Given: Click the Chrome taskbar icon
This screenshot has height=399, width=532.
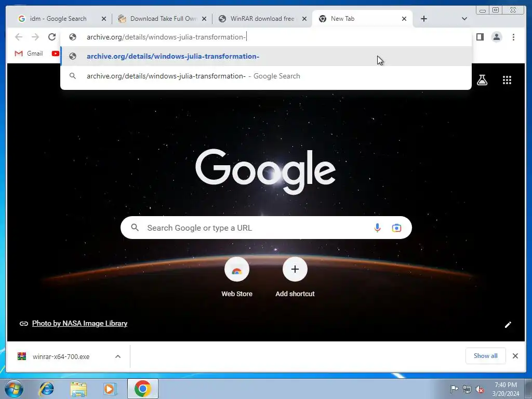Looking at the screenshot, I should pyautogui.click(x=143, y=389).
